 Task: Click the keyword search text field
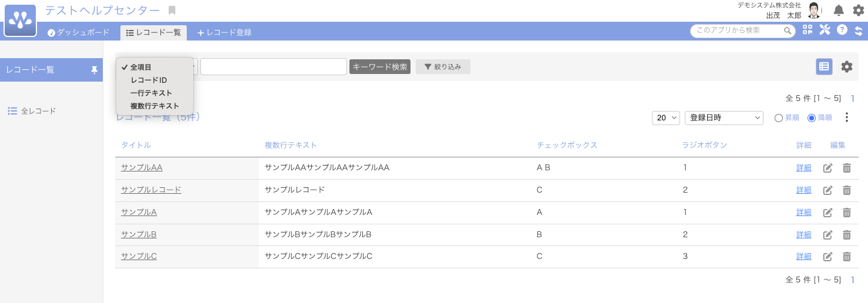tap(274, 67)
